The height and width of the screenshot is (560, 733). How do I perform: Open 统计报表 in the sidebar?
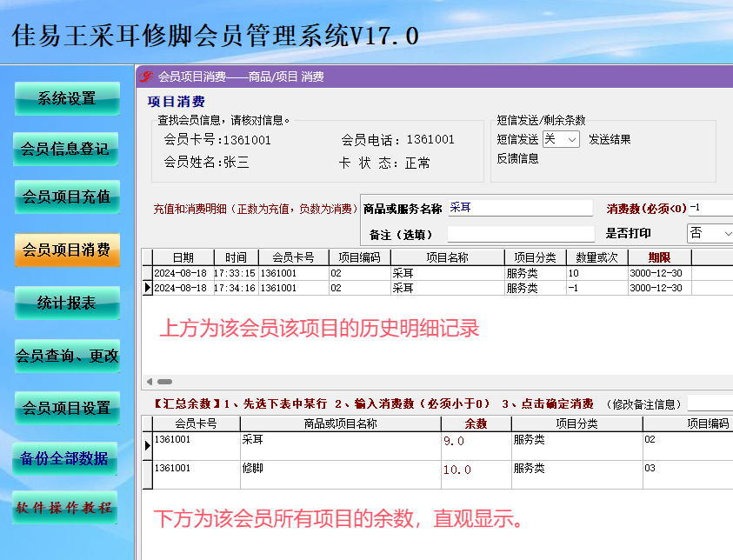click(x=67, y=303)
